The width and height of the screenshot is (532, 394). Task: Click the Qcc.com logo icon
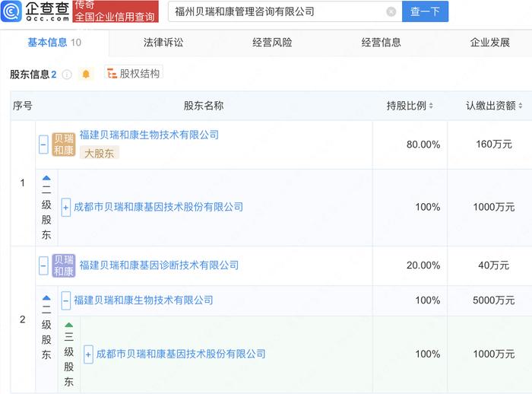tap(11, 11)
